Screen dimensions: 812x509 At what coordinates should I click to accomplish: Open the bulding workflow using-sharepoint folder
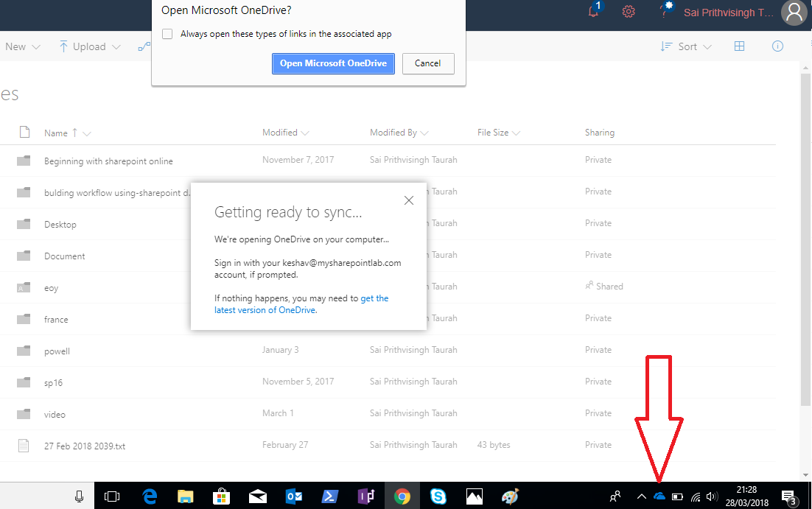(x=116, y=192)
